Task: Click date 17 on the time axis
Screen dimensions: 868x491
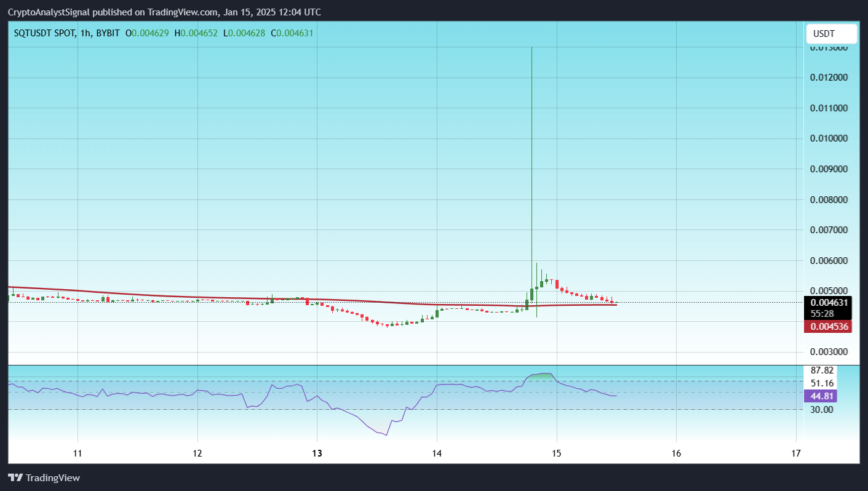Action: [x=796, y=453]
